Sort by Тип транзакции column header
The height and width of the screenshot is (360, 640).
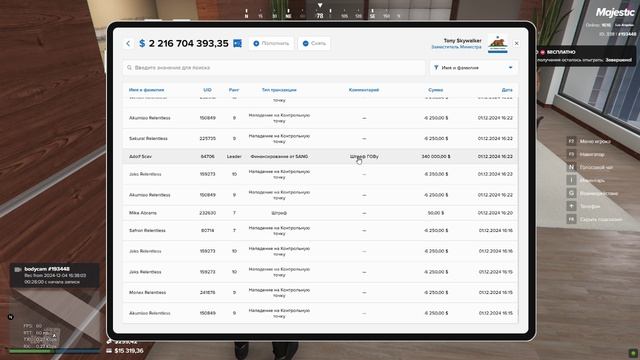coord(279,90)
